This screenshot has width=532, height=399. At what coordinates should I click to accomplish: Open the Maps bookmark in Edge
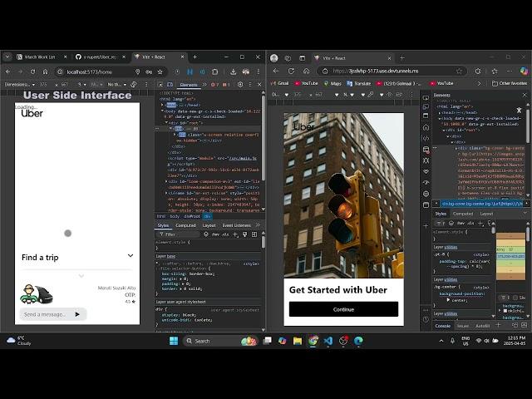332,83
